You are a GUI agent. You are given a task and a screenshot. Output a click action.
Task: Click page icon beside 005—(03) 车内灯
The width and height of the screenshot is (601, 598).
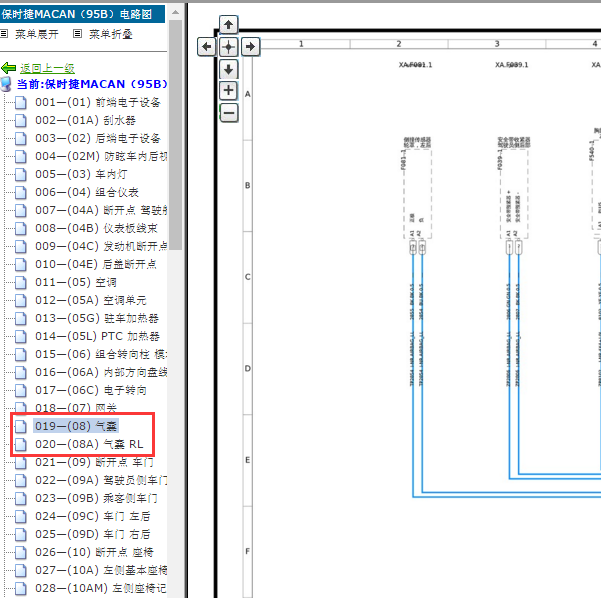click(21, 175)
